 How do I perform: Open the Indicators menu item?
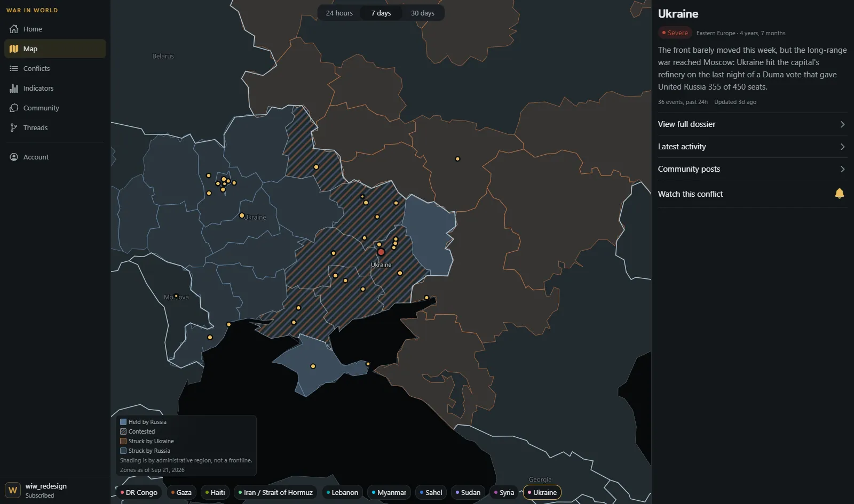tap(55, 88)
